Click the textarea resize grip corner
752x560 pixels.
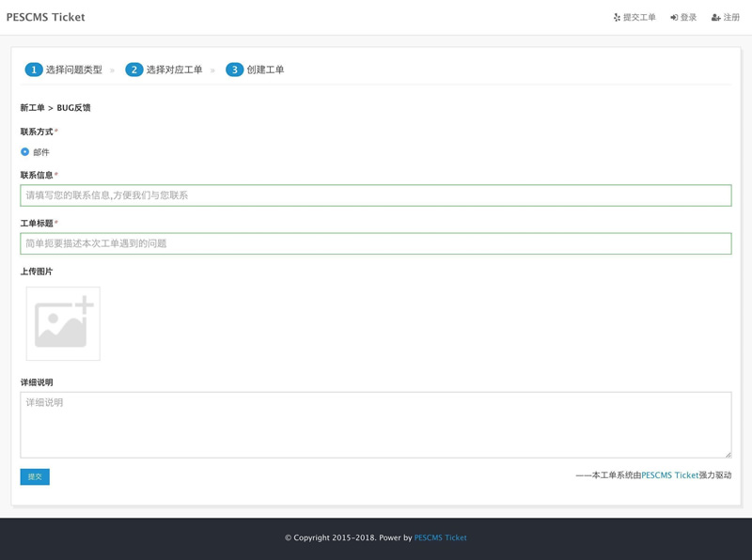[x=728, y=454]
